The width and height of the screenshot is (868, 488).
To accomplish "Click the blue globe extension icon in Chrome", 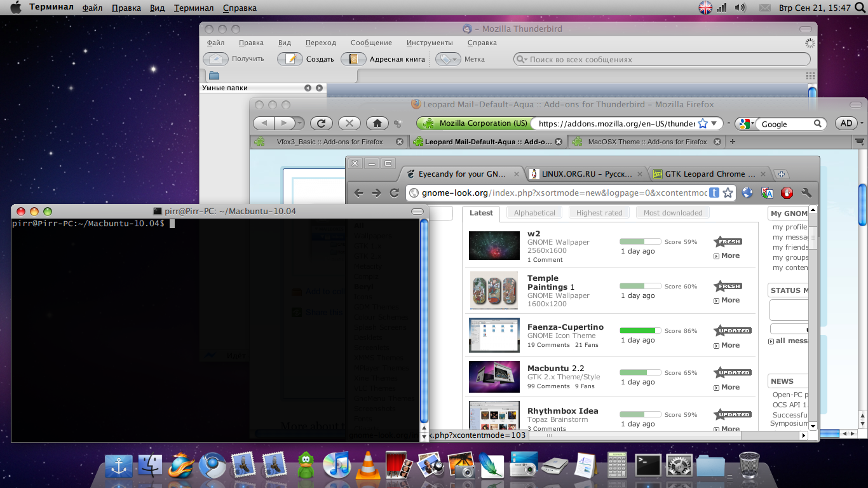I will click(747, 193).
